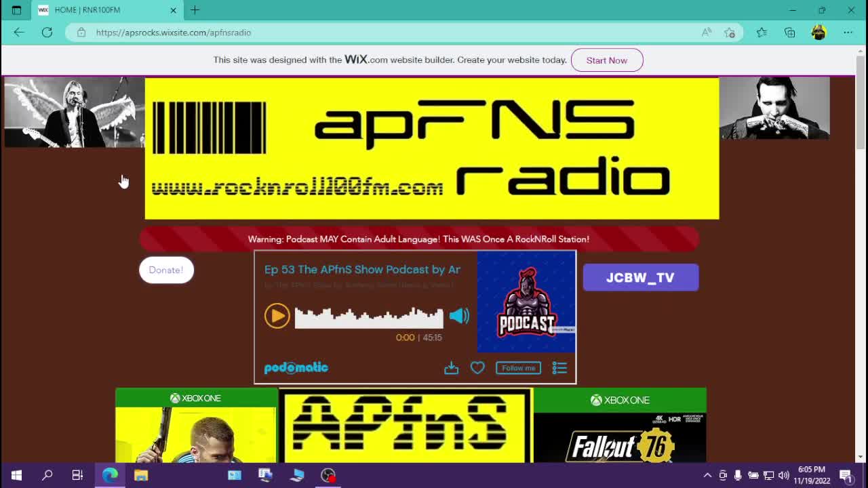Open microphone tray icon
Image resolution: width=868 pixels, height=488 pixels.
(738, 475)
